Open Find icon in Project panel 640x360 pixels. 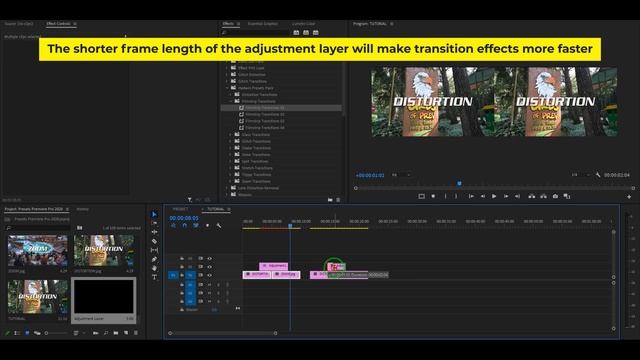106,333
